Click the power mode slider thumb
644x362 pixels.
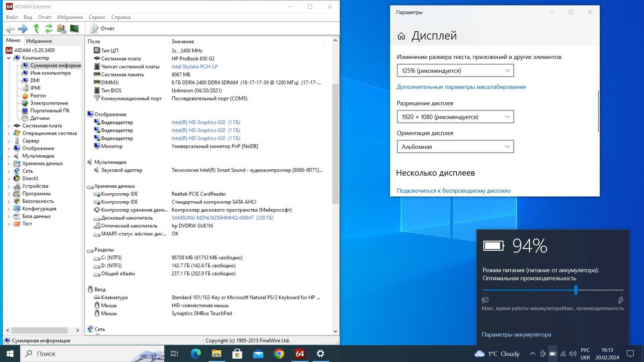click(576, 290)
